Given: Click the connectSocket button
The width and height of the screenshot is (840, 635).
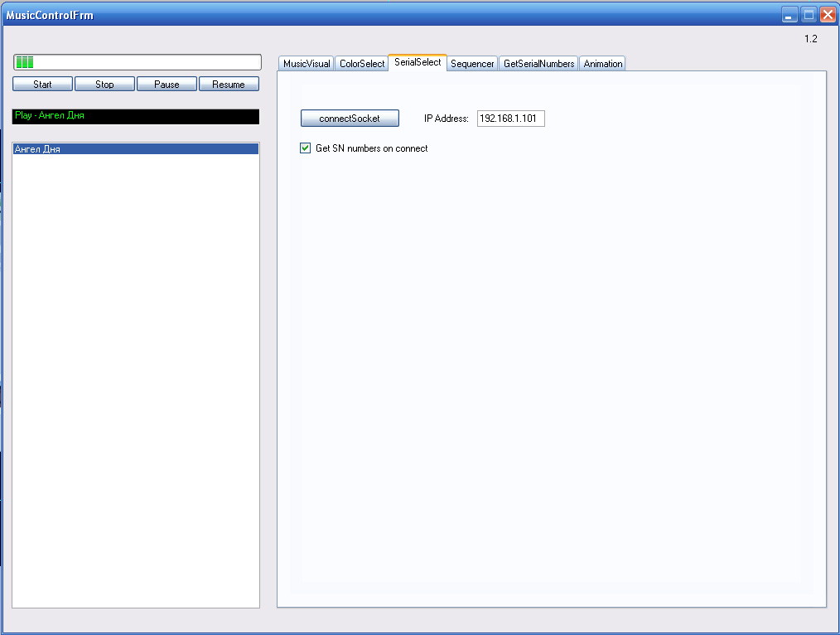Looking at the screenshot, I should pos(350,119).
